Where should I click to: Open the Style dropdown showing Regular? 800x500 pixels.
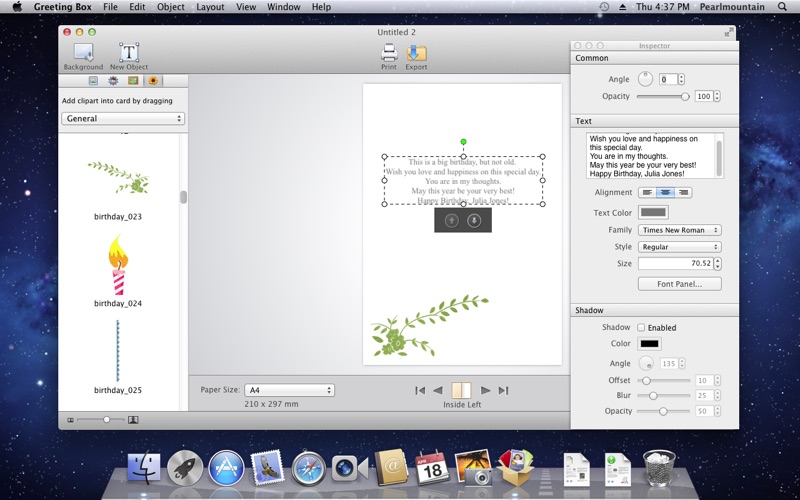click(680, 247)
